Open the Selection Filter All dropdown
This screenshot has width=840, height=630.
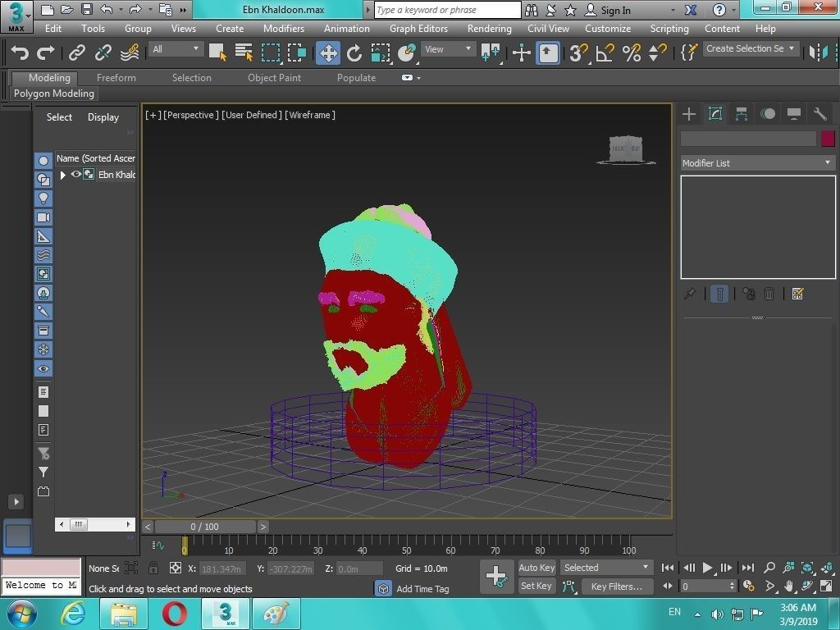176,49
